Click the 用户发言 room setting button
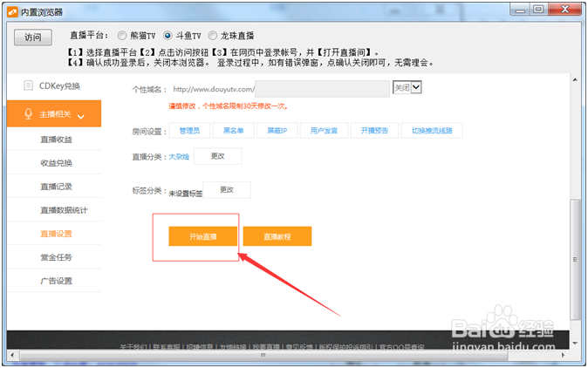588x368 pixels. pos(324,131)
